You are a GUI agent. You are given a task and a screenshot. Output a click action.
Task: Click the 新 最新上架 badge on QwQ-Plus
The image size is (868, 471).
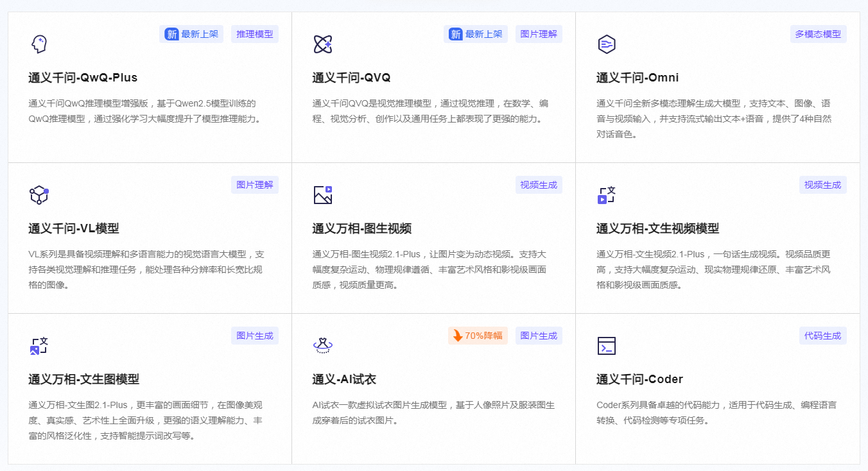click(x=191, y=34)
